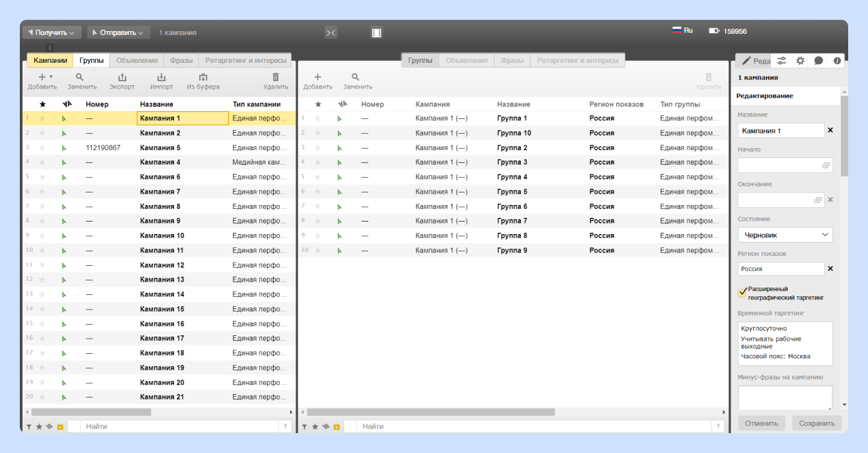
Task: Toggle favorite star for Кампания 5
Action: click(x=43, y=147)
